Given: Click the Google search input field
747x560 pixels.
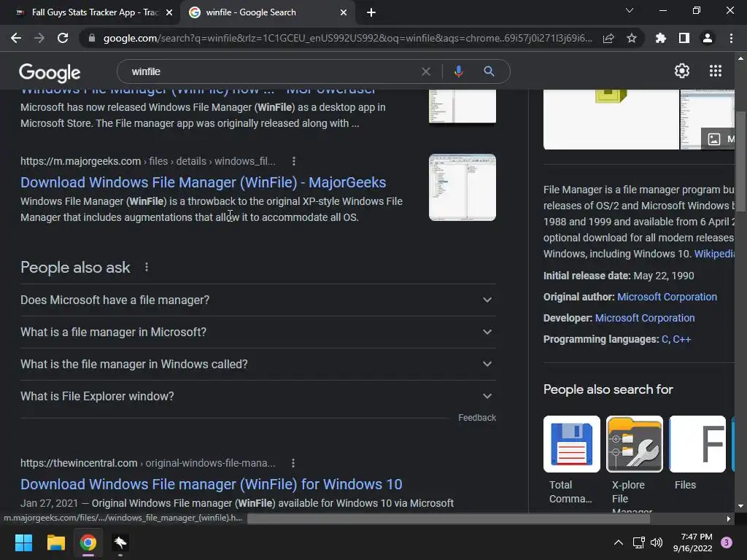Looking at the screenshot, I should [x=271, y=71].
